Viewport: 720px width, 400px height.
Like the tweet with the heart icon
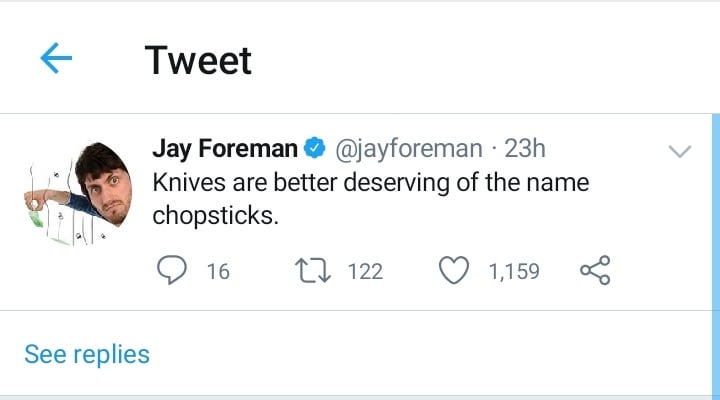pos(455,270)
